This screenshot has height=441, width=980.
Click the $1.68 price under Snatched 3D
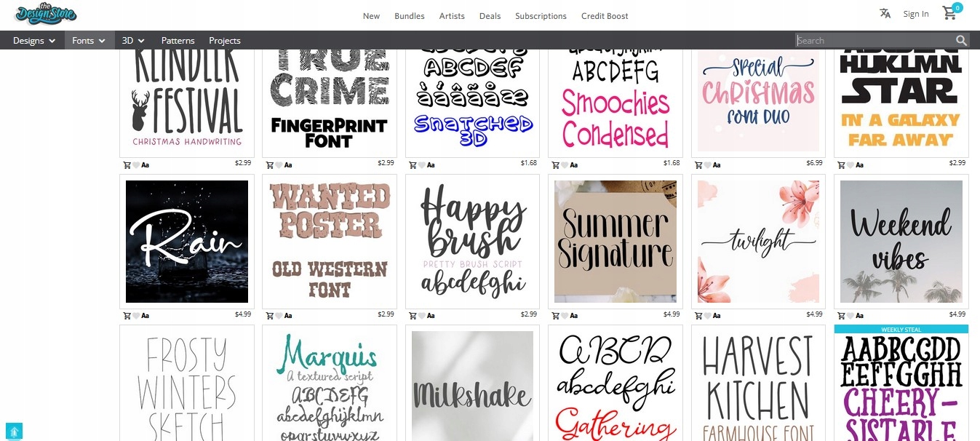tap(529, 164)
